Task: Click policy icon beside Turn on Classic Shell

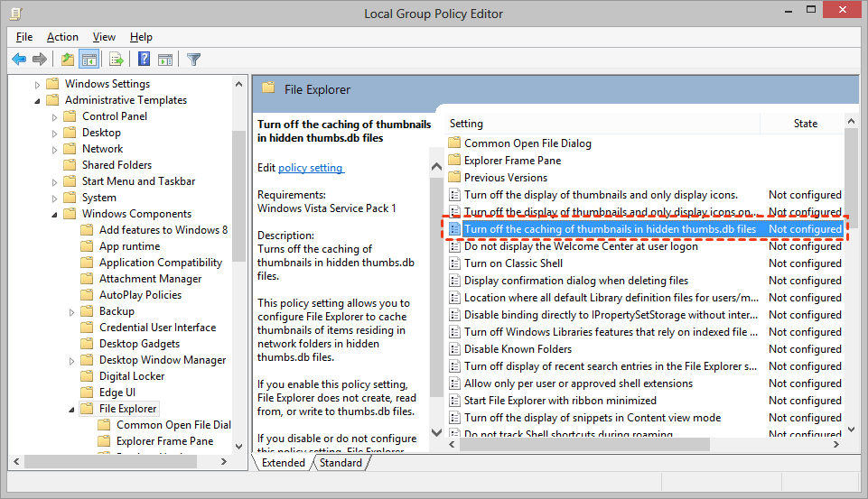Action: [454, 263]
